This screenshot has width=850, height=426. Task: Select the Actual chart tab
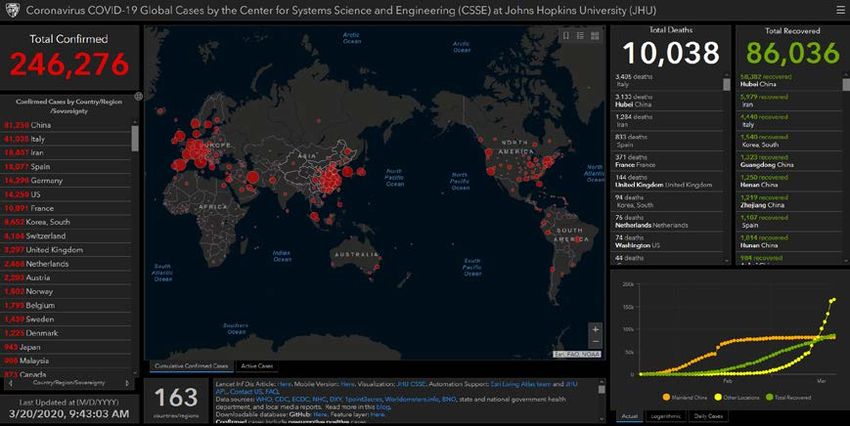(x=629, y=416)
